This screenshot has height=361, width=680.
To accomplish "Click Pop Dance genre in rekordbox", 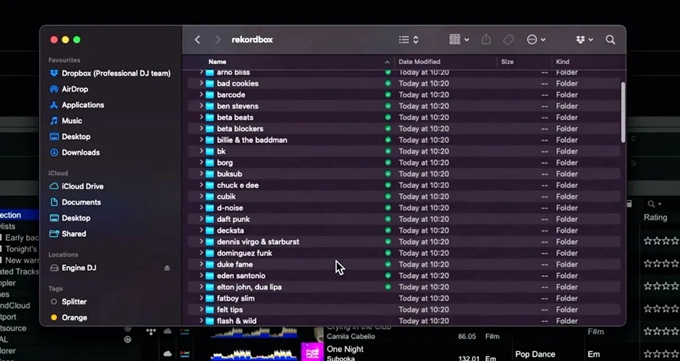I will pyautogui.click(x=535, y=354).
